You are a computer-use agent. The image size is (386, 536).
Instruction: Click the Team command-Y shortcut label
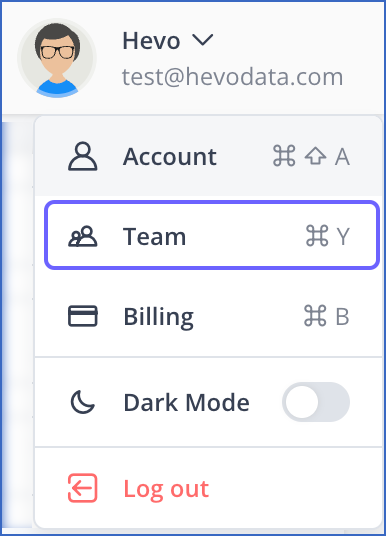(x=328, y=236)
